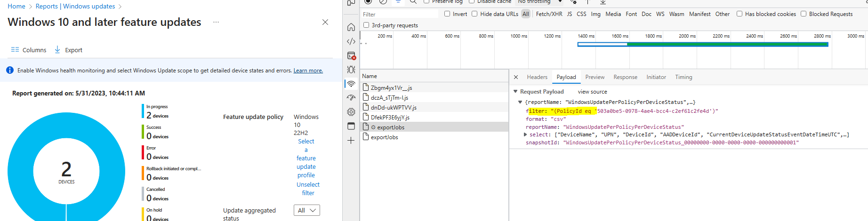
Task: Open the Memory chip tool
Action: tap(351, 112)
